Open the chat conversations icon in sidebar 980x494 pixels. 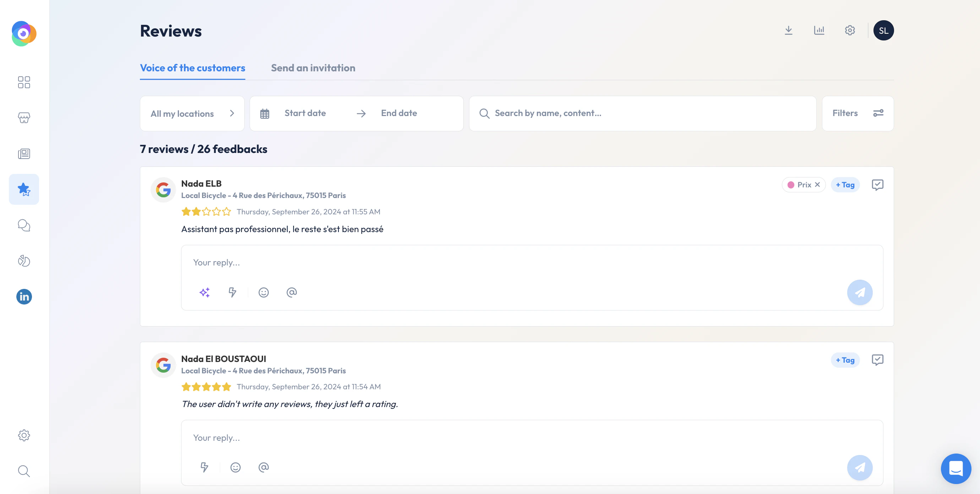[x=23, y=225]
